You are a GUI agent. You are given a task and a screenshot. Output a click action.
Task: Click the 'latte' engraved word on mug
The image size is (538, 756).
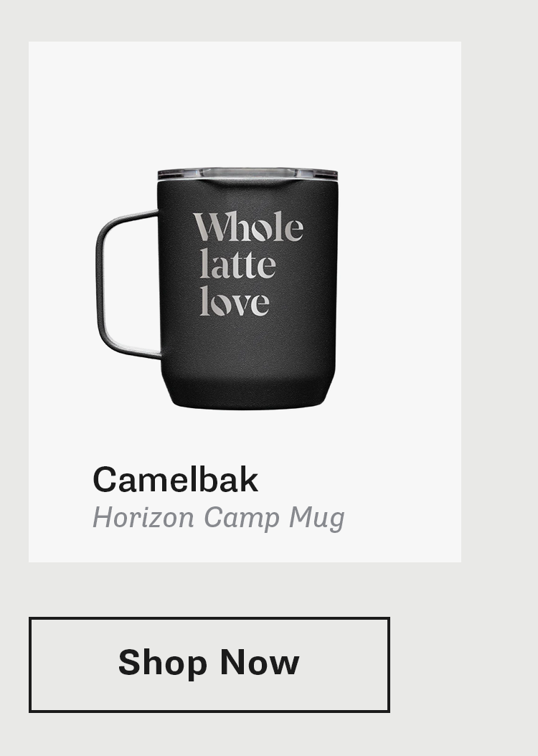coord(237,263)
